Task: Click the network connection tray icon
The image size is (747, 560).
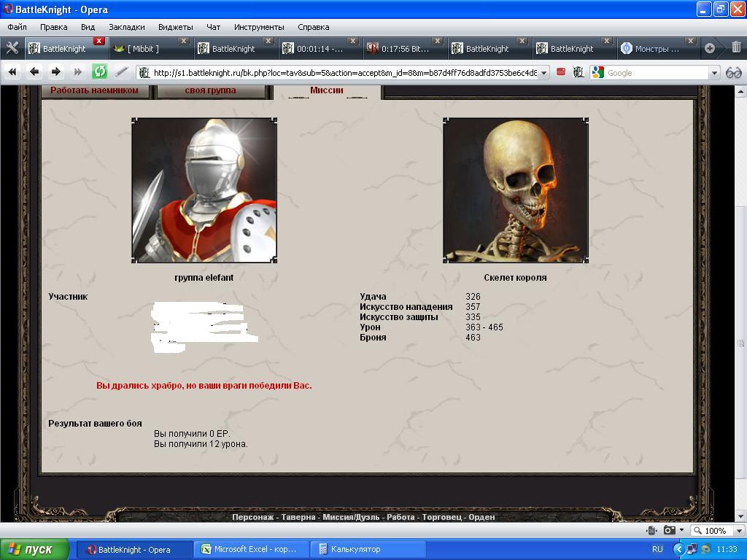Action: [692, 549]
